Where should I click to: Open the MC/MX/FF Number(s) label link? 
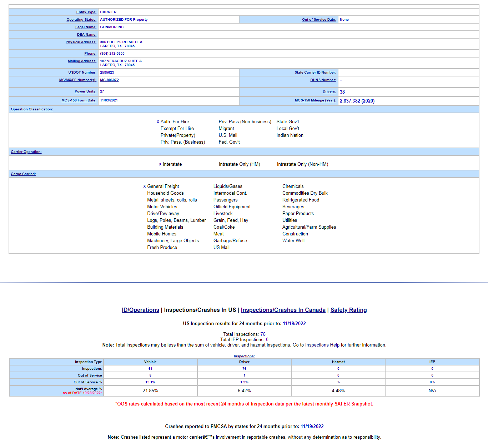78,80
